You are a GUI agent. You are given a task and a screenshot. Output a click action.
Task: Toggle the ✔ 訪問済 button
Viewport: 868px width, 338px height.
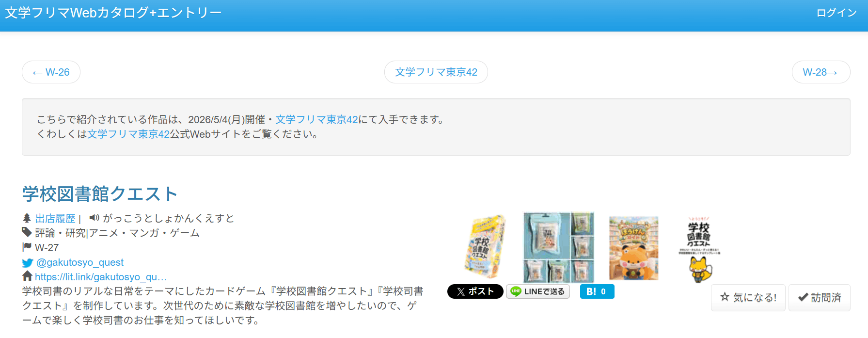tap(819, 297)
